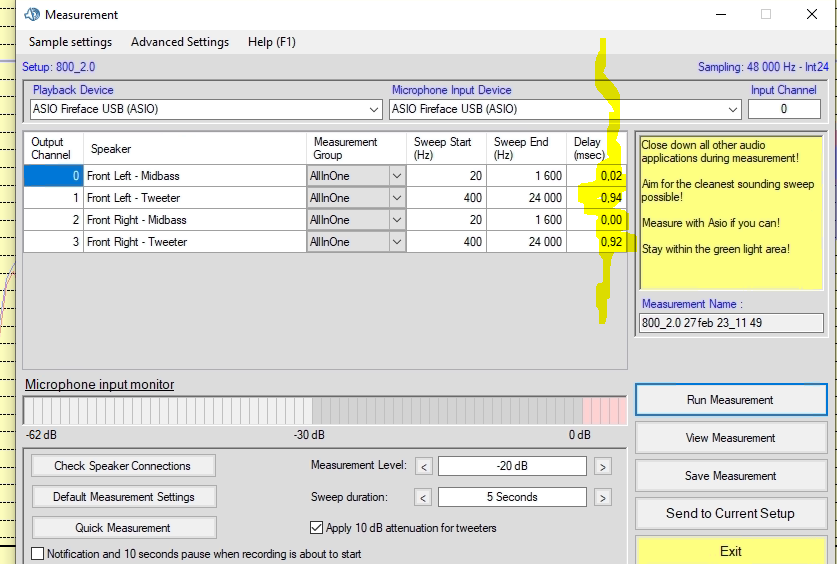
Task: Click the Input Channel number field
Action: pos(784,109)
